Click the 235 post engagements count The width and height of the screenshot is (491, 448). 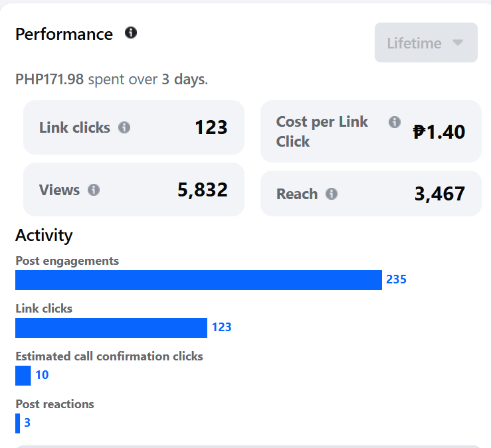396,279
